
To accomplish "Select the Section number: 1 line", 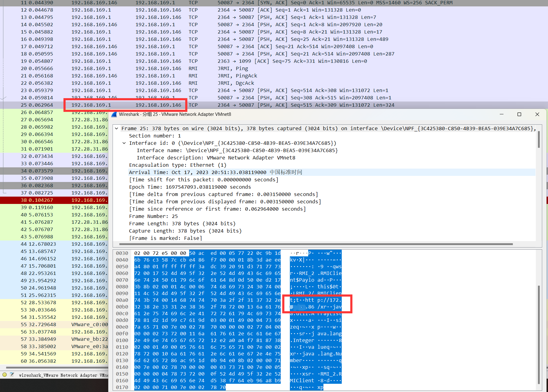I will tap(155, 136).
